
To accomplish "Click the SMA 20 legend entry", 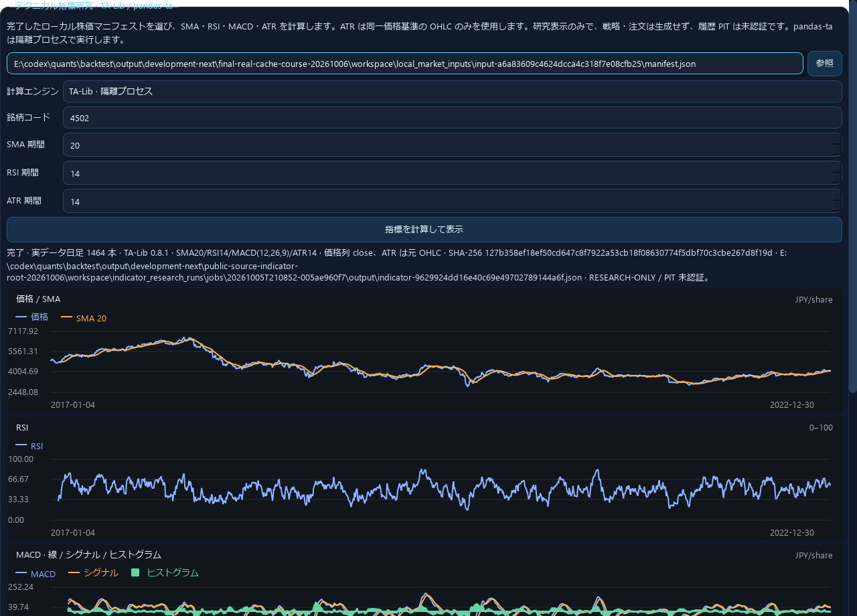I will (84, 318).
